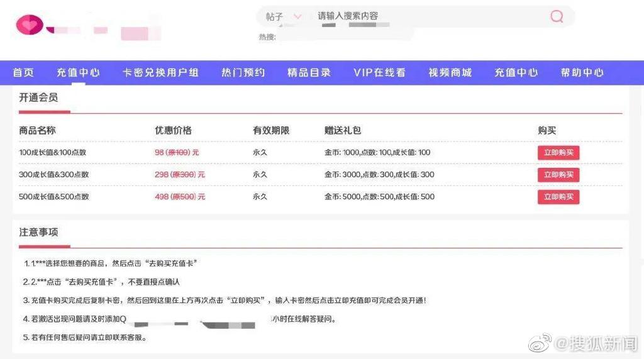Switch to VIP在线看 page
The height and width of the screenshot is (359, 644).
click(379, 72)
